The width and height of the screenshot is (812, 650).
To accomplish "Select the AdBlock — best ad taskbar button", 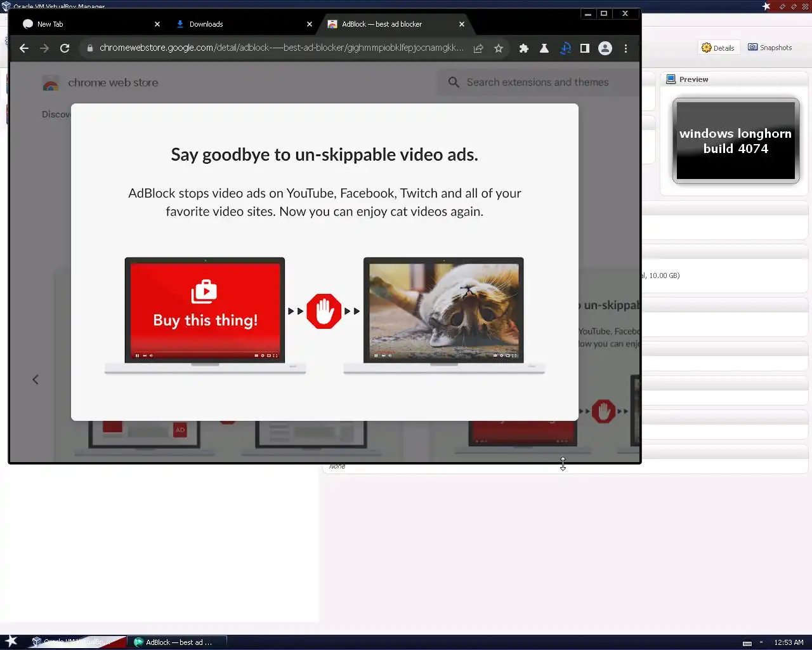I will click(x=178, y=642).
